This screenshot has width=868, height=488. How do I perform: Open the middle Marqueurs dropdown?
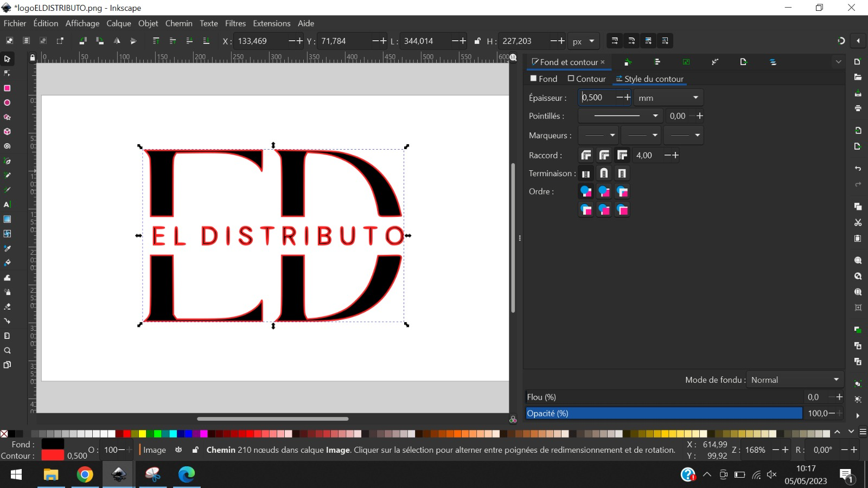(x=641, y=135)
